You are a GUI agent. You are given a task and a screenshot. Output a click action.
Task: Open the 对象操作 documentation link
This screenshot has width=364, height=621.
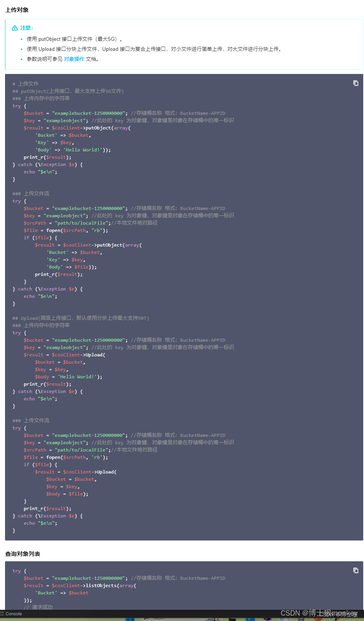(x=74, y=59)
